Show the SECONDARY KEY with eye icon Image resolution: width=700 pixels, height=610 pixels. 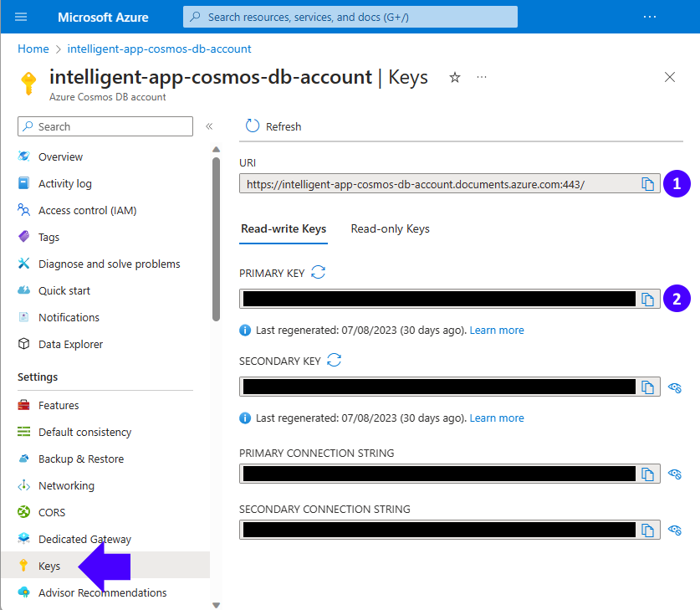675,387
